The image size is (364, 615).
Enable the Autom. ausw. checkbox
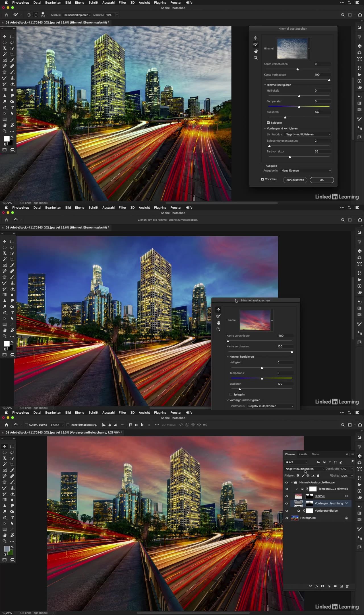tap(26, 425)
